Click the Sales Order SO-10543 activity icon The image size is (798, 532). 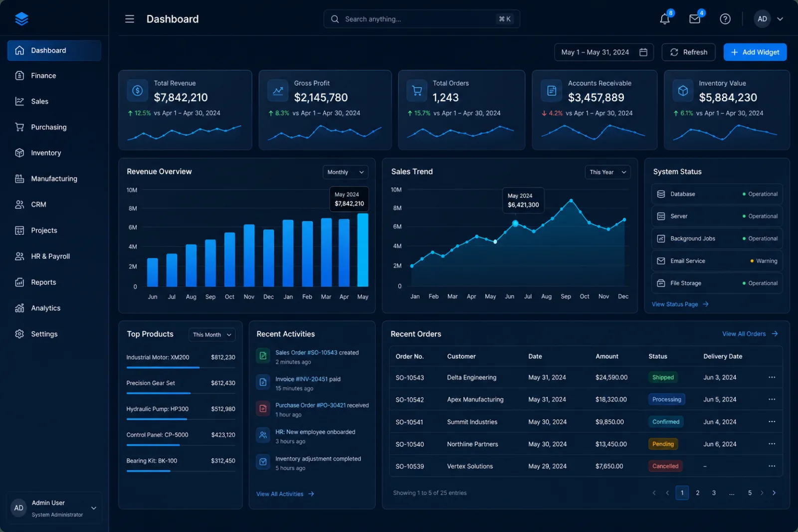(263, 356)
